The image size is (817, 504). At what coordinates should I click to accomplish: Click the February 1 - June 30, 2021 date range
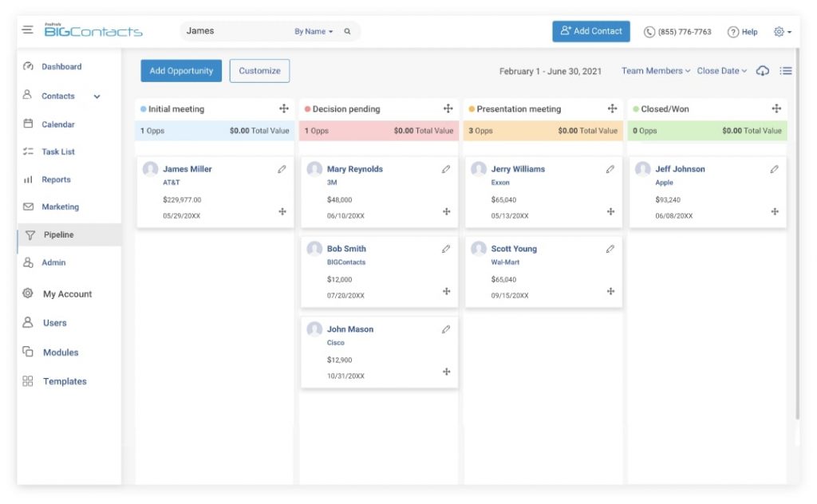click(x=551, y=71)
